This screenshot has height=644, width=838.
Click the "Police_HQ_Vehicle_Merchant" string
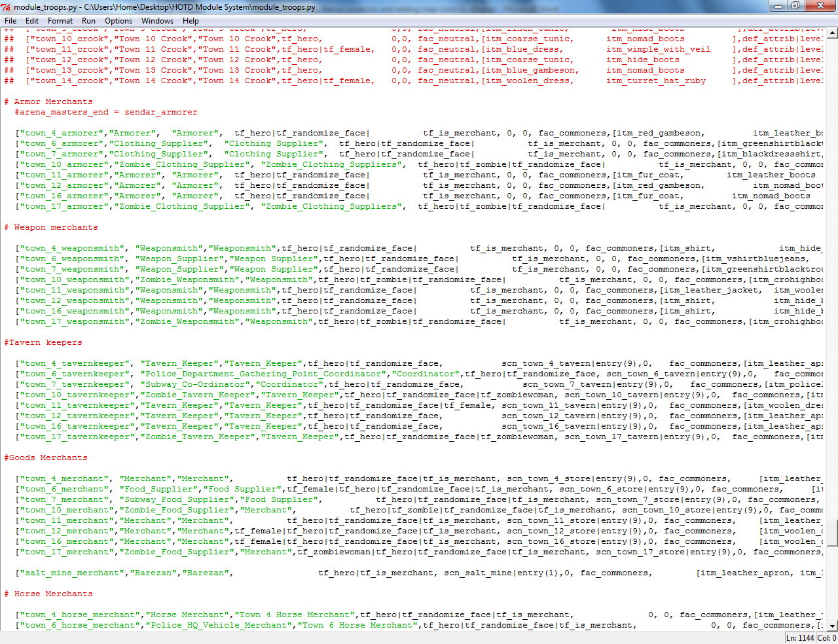(219, 625)
